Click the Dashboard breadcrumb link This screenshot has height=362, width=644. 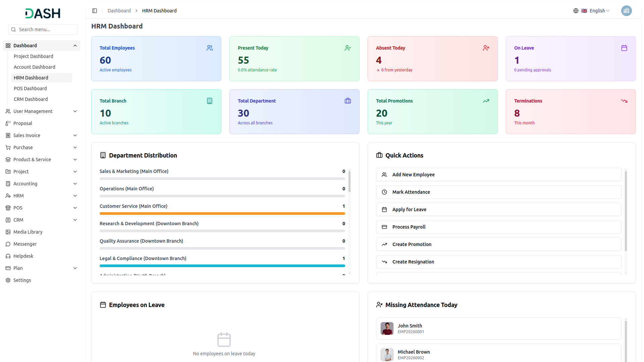click(119, 11)
